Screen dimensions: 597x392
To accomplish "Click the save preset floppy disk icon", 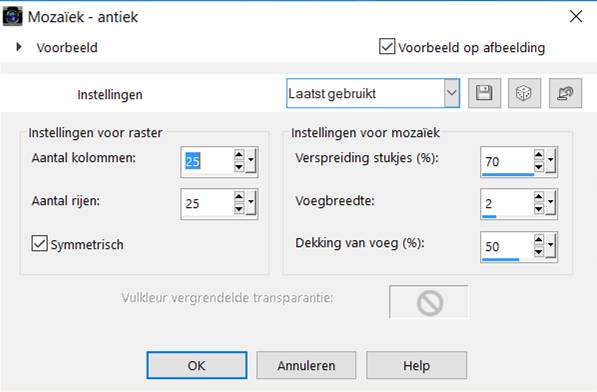I will [484, 93].
